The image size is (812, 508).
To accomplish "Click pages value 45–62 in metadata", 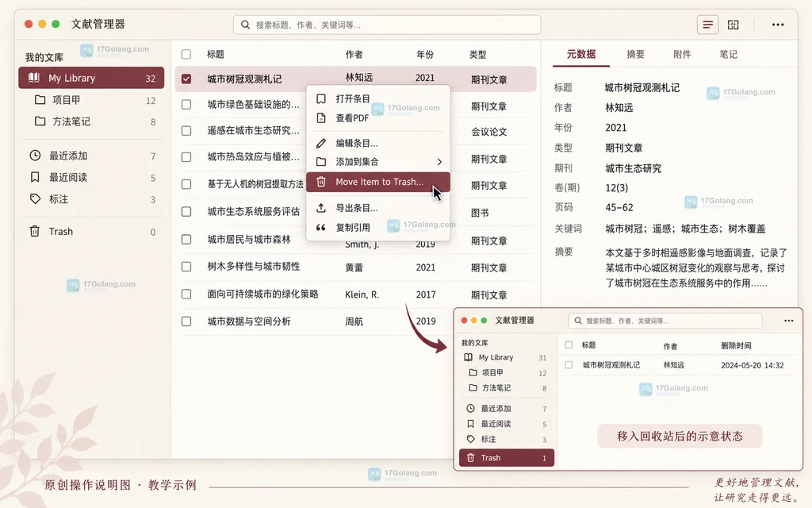I will click(619, 207).
